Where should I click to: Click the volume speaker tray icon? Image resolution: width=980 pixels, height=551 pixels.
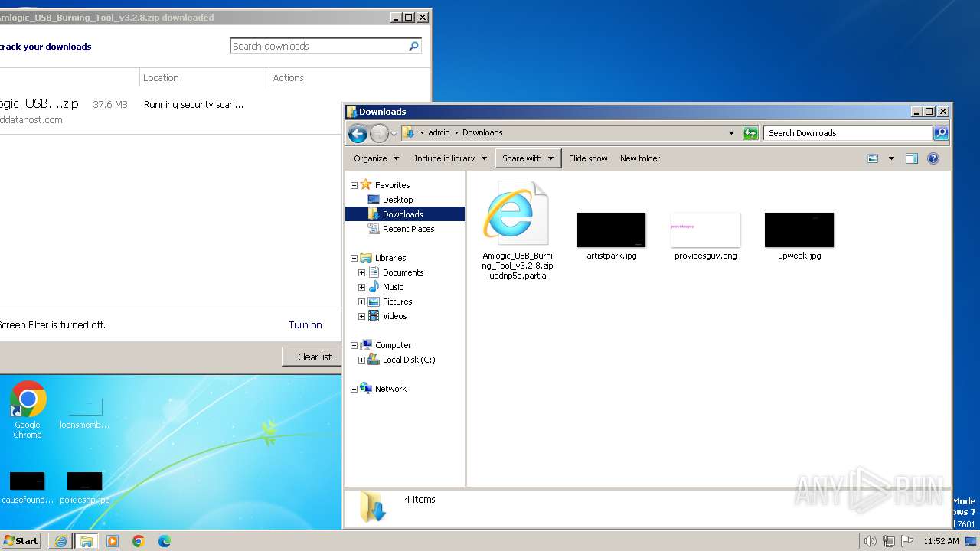click(x=870, y=541)
